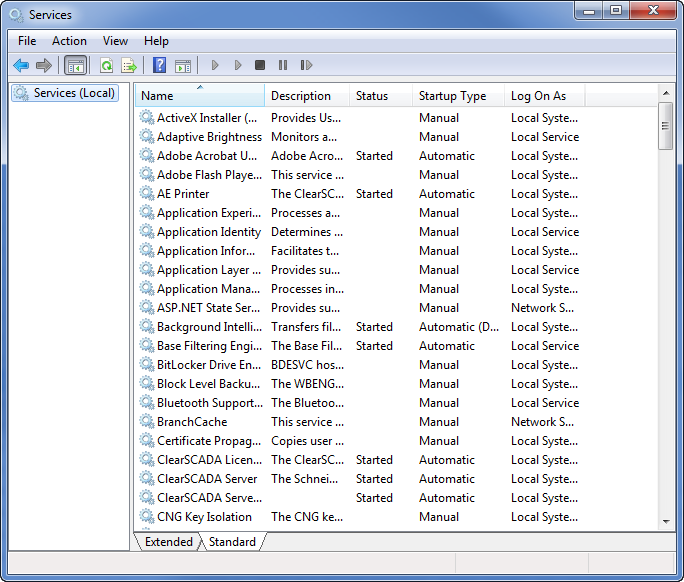Click the Back arrow in toolbar

pyautogui.click(x=21, y=65)
